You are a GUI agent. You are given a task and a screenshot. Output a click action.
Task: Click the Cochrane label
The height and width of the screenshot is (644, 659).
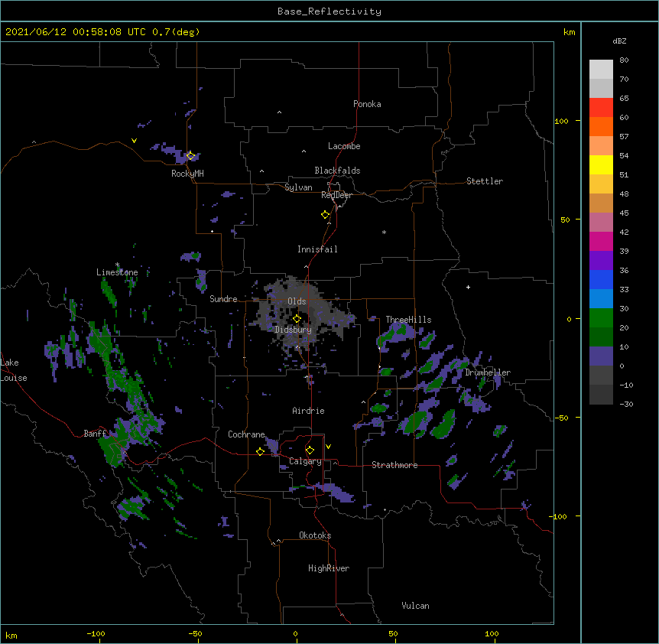click(246, 434)
